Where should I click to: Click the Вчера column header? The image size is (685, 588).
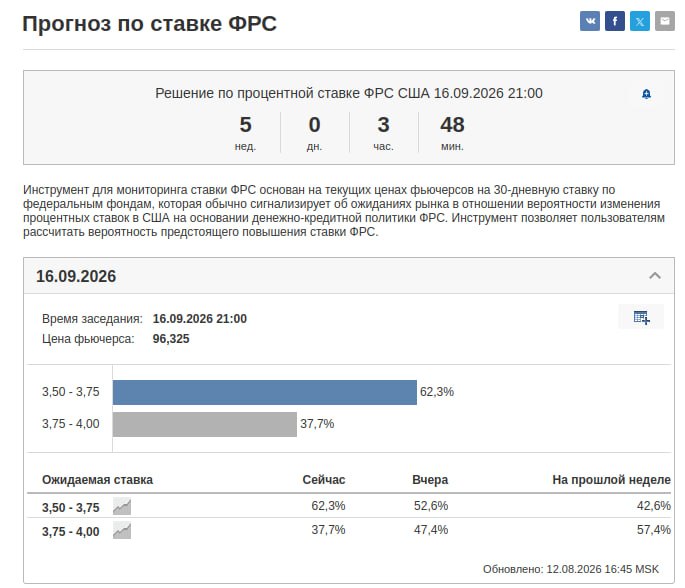pyautogui.click(x=430, y=480)
